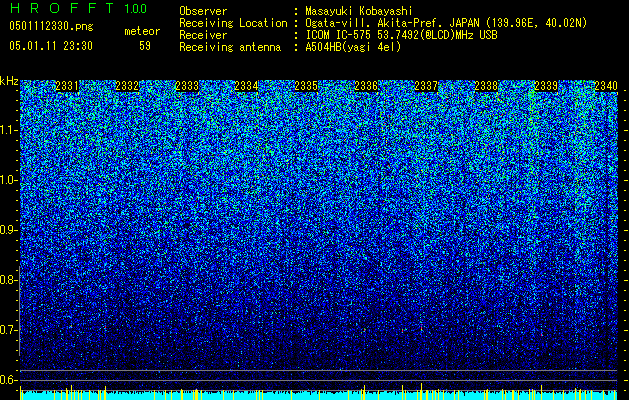The height and width of the screenshot is (400, 629).
Task: Click the kHz axis unit label
Action: [9, 81]
